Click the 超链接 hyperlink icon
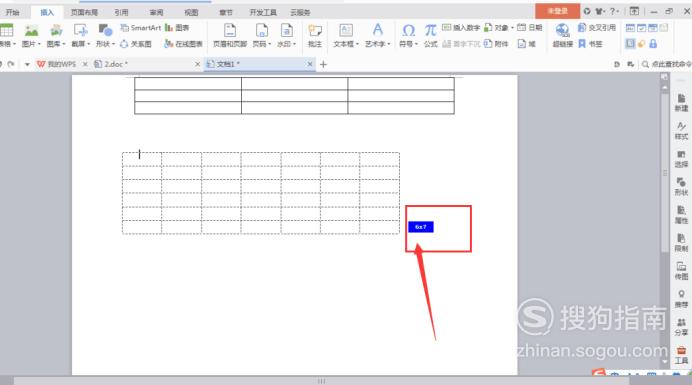The height and width of the screenshot is (385, 692). [562, 30]
